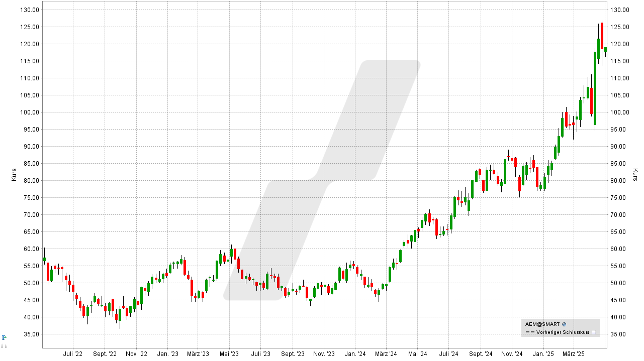Click the Kurs title on the left axis

[x=14, y=175]
